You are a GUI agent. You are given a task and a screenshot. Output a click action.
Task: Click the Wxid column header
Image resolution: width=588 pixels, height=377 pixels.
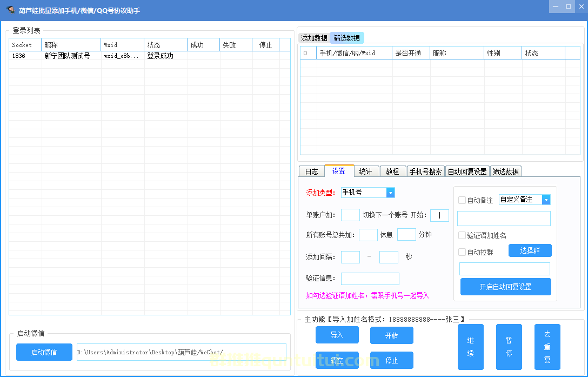[x=123, y=45]
